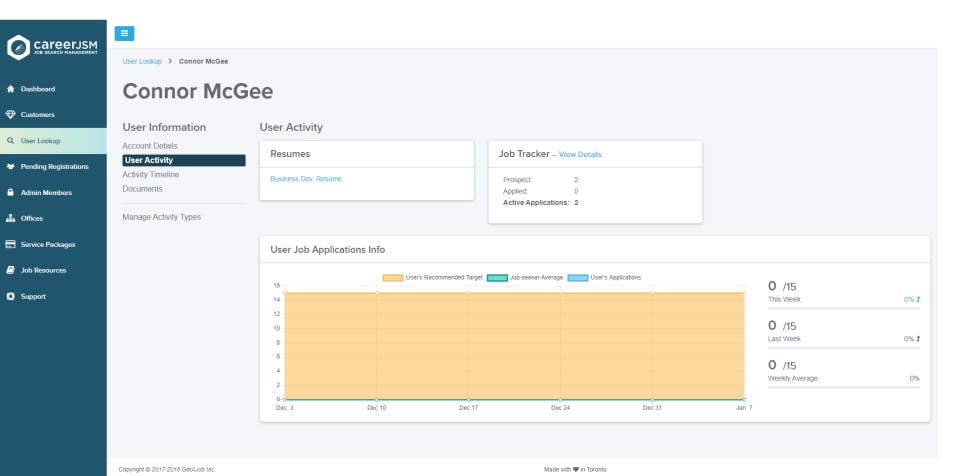
Task: Go back via User Lookup breadcrumb
Action: click(x=142, y=61)
